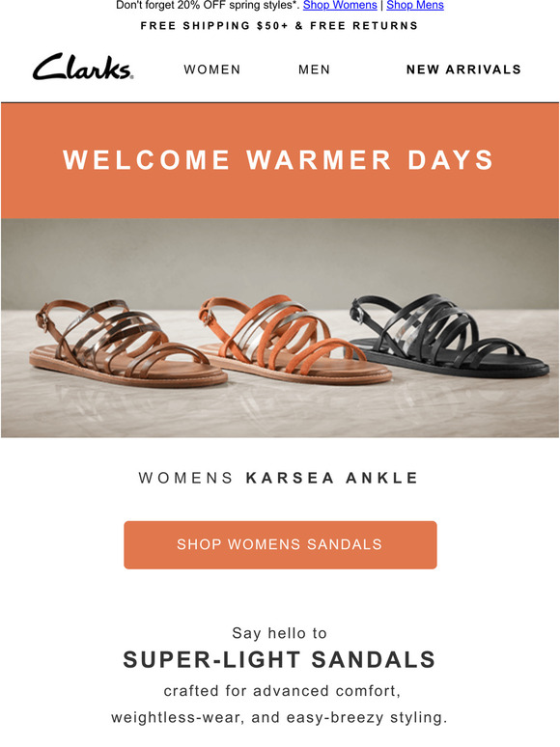Image resolution: width=560 pixels, height=747 pixels.
Task: Open the NEW ARRIVALS navigation item
Action: tap(463, 69)
